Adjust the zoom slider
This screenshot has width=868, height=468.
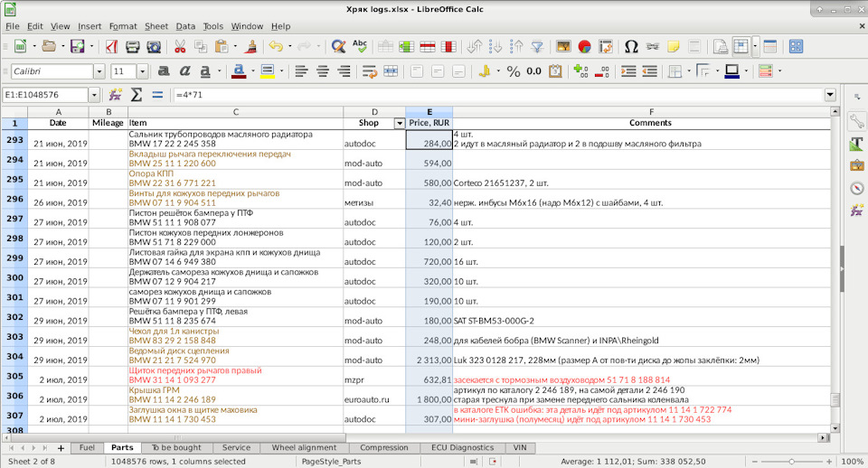(x=792, y=462)
